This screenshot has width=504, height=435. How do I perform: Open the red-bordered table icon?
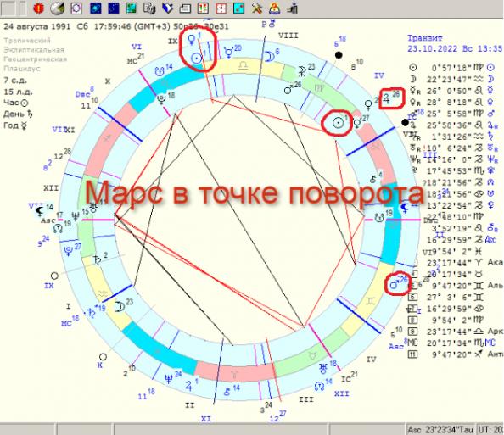click(x=203, y=8)
